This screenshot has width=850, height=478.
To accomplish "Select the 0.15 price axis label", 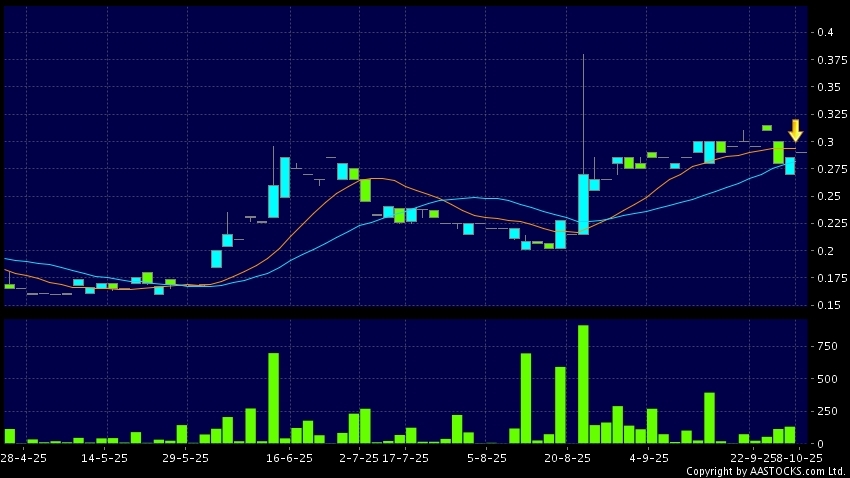I will tap(826, 305).
